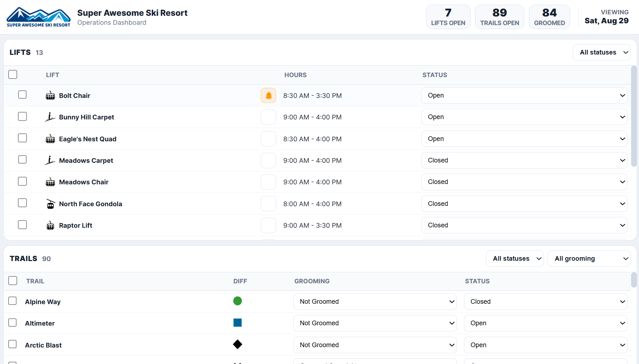The height and width of the screenshot is (364, 639).
Task: Toggle the alert button for Bunny Hill Carpet
Action: pos(268,117)
